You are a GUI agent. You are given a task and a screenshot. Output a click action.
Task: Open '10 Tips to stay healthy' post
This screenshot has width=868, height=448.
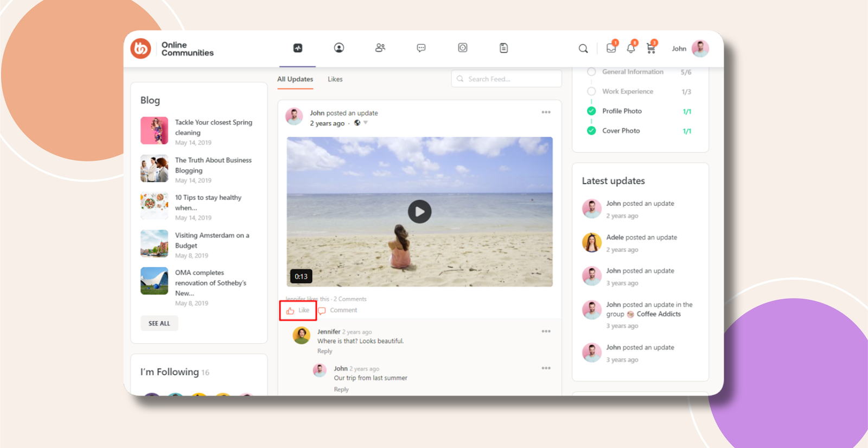pos(208,203)
